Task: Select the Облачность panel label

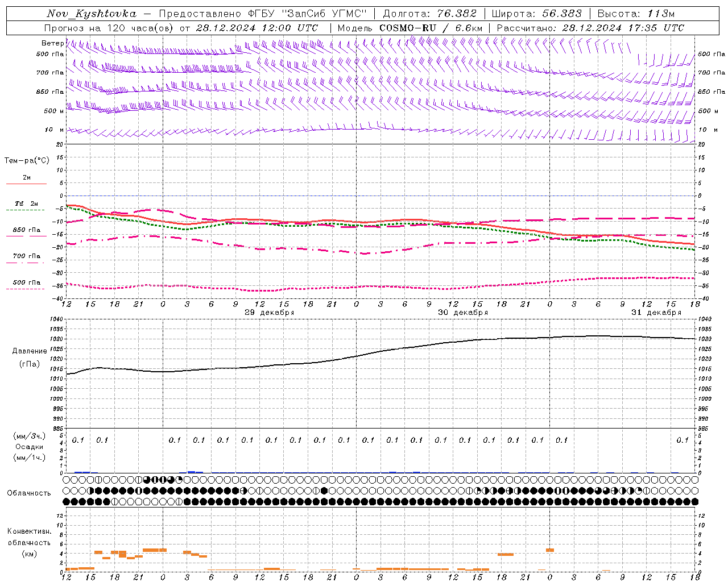Action: (x=29, y=493)
